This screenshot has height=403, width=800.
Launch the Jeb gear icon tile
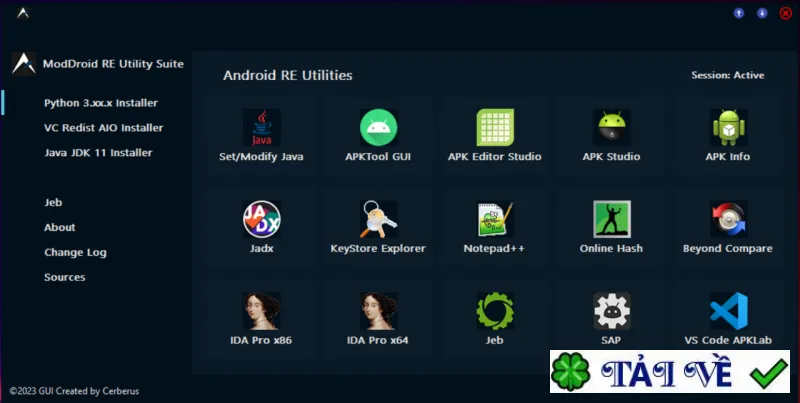coord(494,319)
